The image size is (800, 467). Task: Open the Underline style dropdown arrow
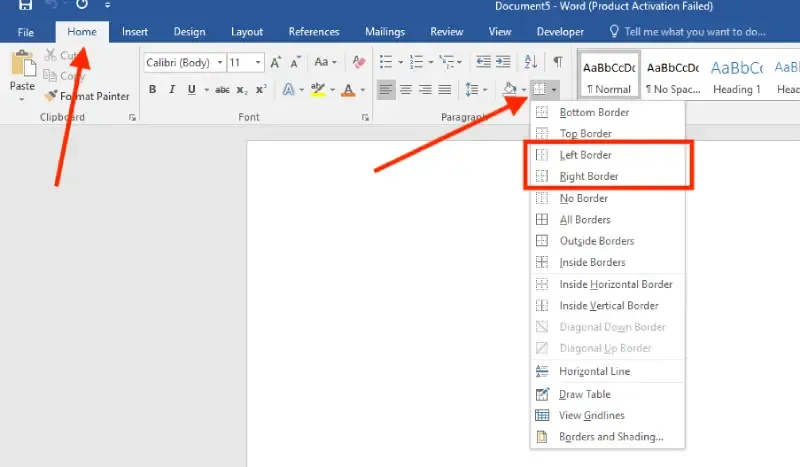tap(206, 90)
